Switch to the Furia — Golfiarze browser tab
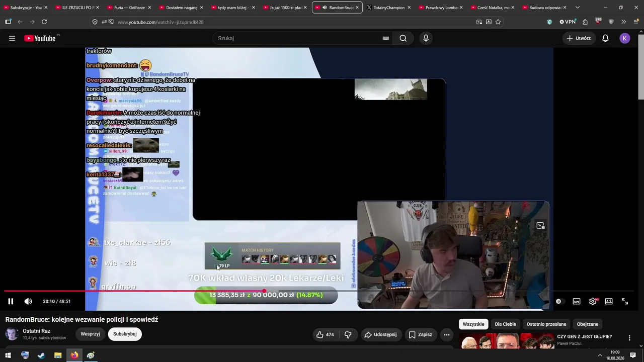Viewport: 644px width, 362px height. 129,8
